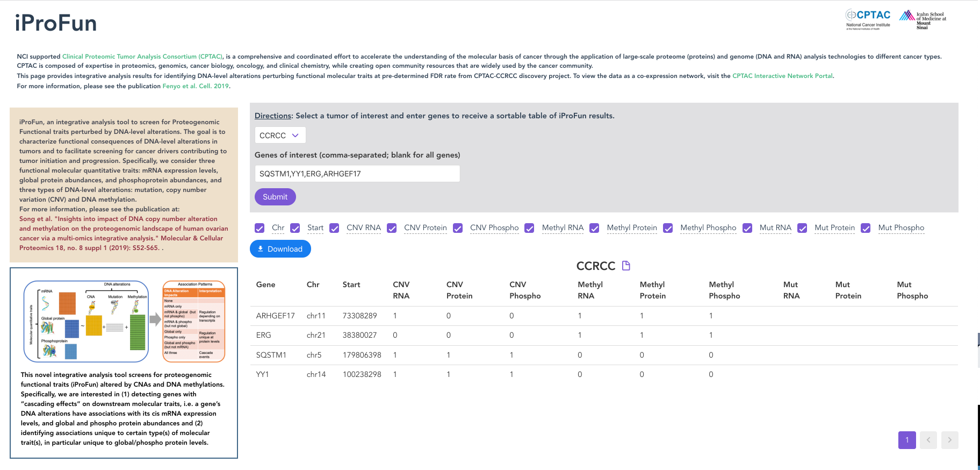The image size is (980, 470).
Task: Click the Mount Sinai school logo
Action: tap(923, 19)
